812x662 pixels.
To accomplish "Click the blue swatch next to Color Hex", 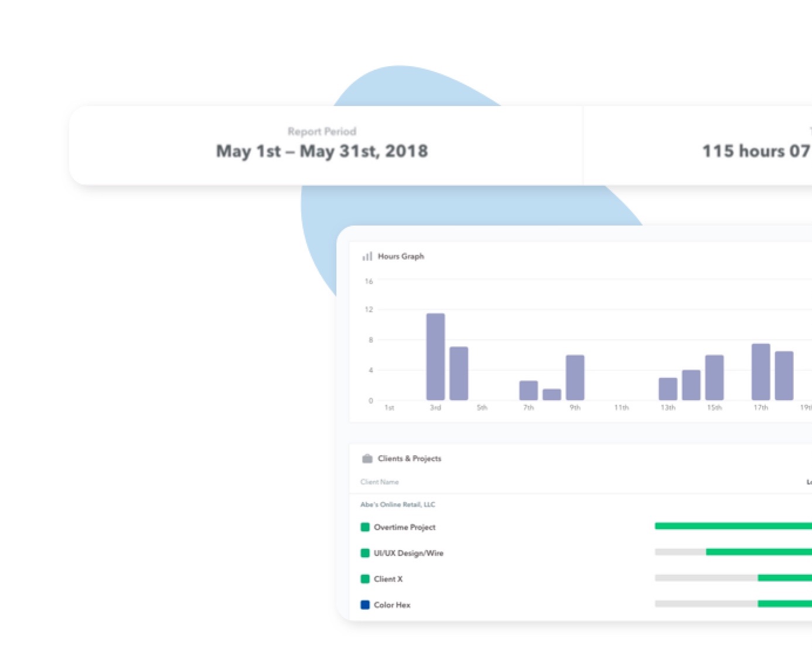I will pyautogui.click(x=365, y=605).
